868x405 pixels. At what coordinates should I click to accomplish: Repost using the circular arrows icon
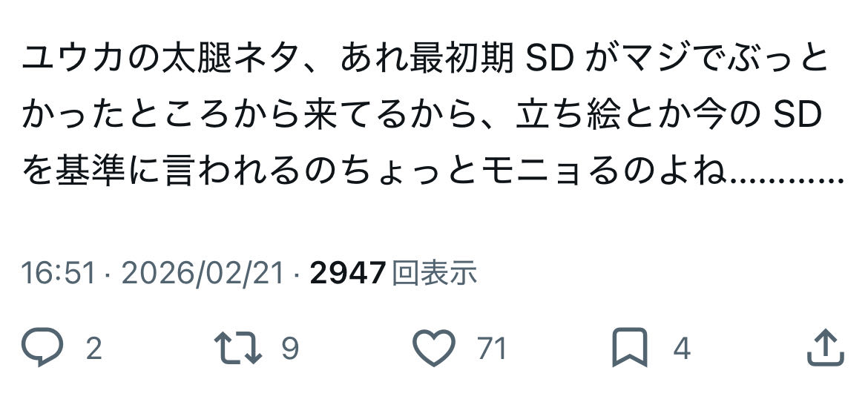tap(238, 348)
